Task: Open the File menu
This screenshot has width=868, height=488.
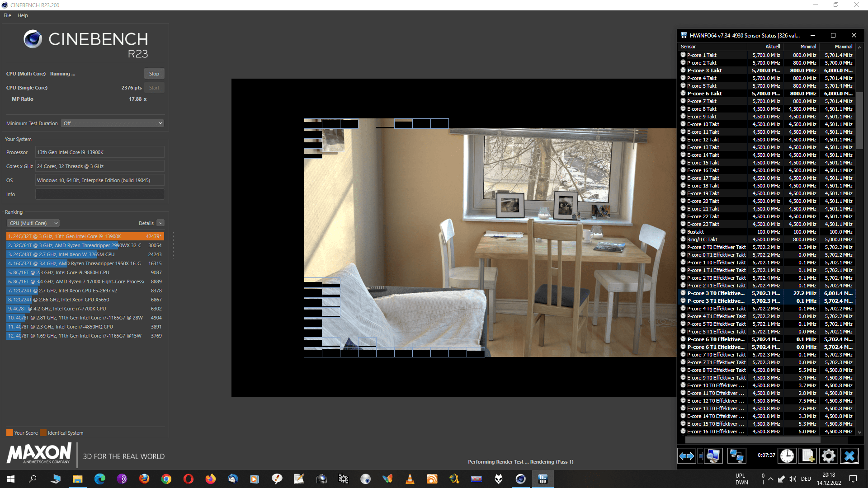Action: [7, 15]
